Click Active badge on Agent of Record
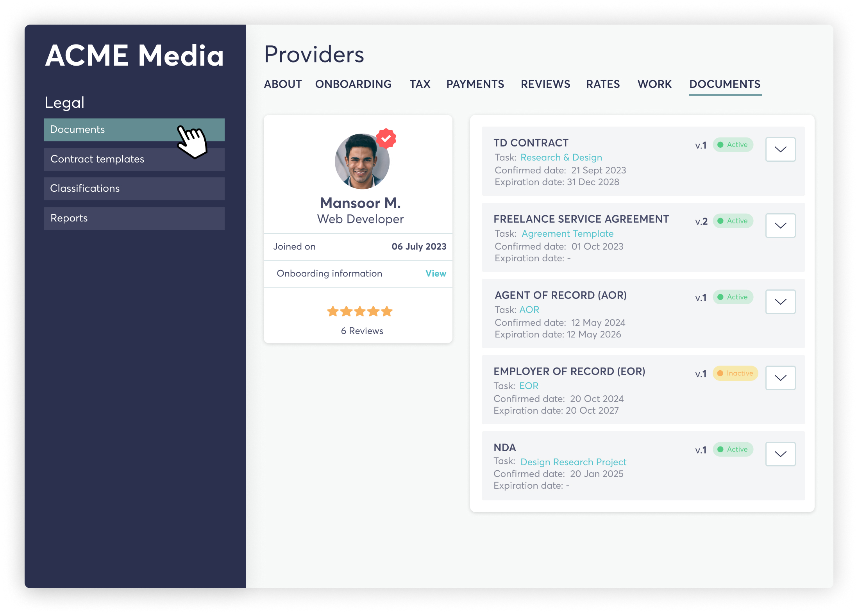 click(733, 297)
